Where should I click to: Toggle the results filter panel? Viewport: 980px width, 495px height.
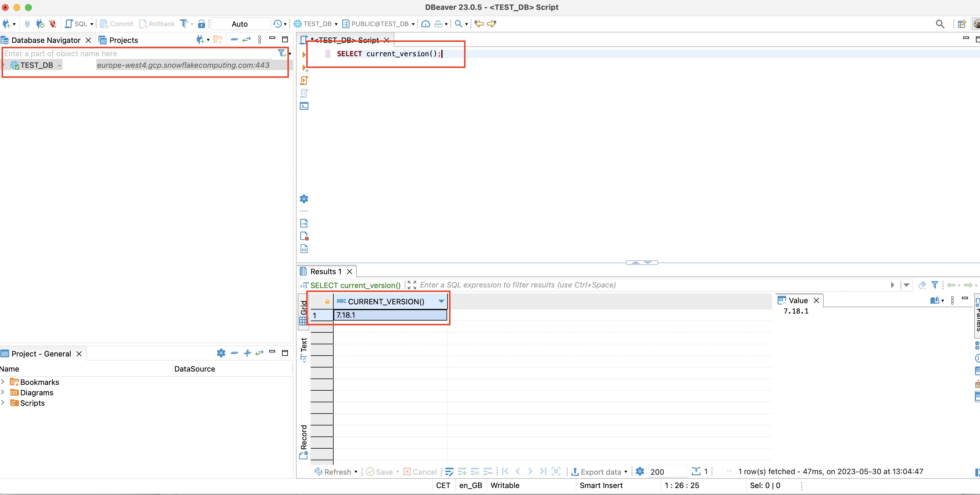click(935, 285)
